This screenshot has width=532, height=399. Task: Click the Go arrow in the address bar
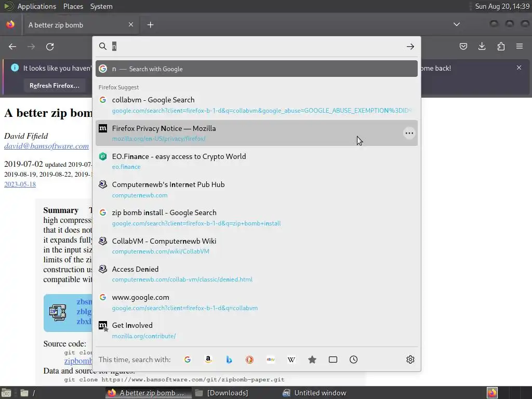point(410,46)
